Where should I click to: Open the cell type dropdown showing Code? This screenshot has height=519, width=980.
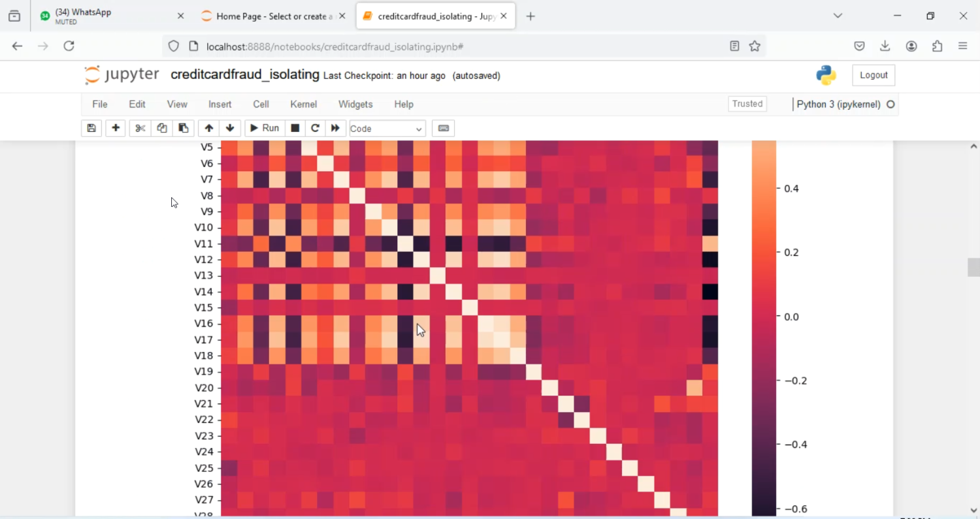[386, 129]
